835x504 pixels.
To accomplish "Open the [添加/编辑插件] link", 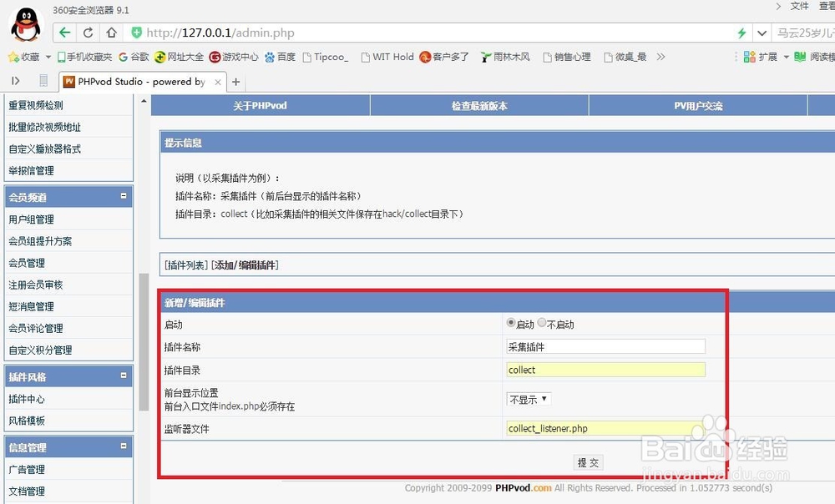I will (x=245, y=265).
